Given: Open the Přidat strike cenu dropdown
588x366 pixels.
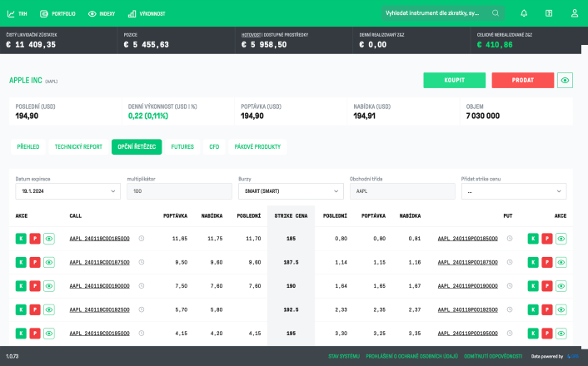Looking at the screenshot, I should 514,191.
